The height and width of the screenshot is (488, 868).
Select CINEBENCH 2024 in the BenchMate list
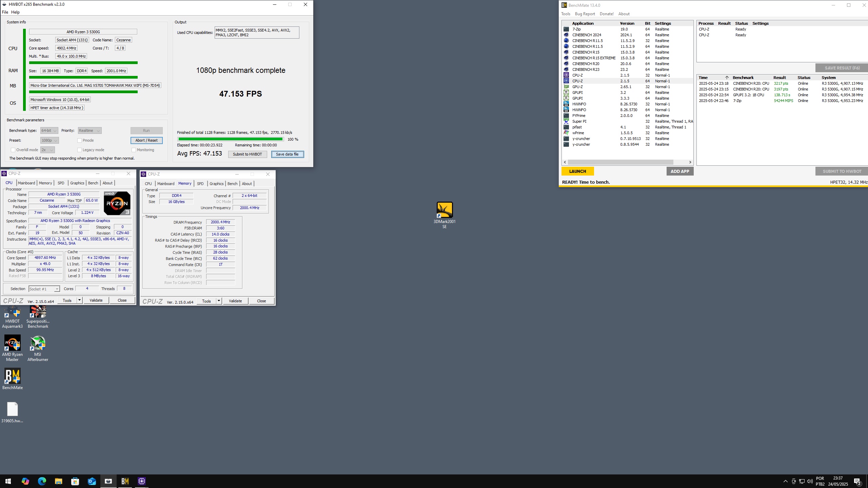coord(627,35)
